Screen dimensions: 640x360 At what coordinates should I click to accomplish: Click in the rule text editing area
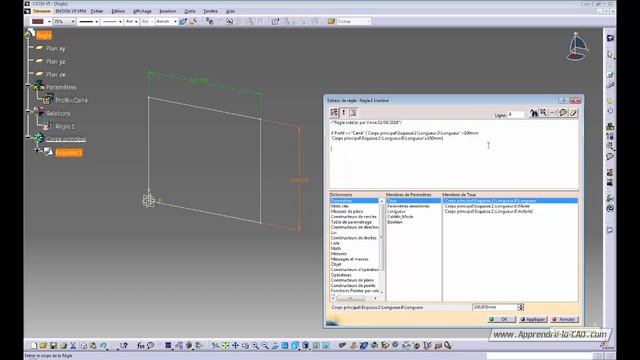pos(453,154)
